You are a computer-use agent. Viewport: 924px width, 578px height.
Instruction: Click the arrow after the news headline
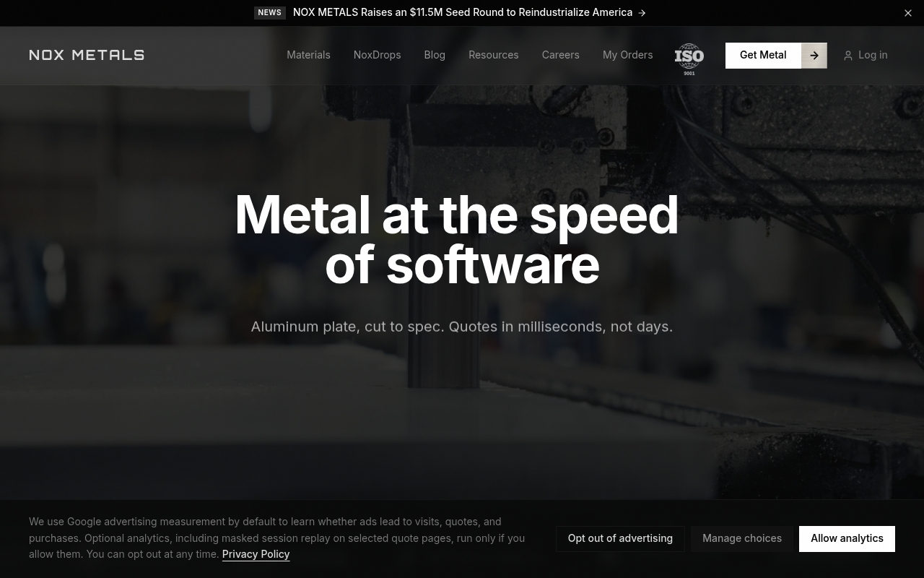(642, 13)
